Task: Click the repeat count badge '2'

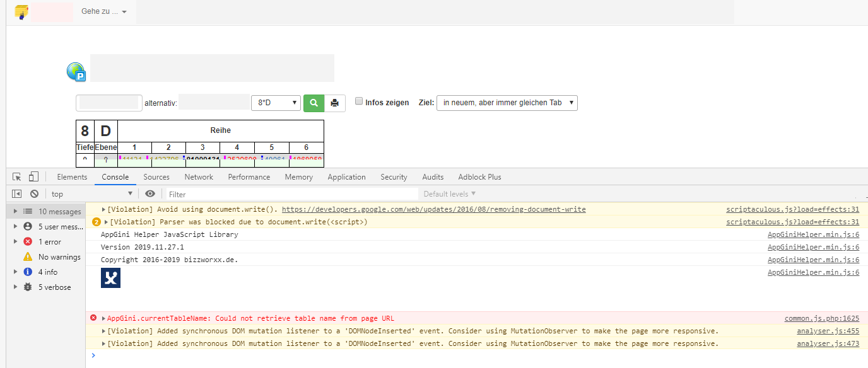Action: 97,222
